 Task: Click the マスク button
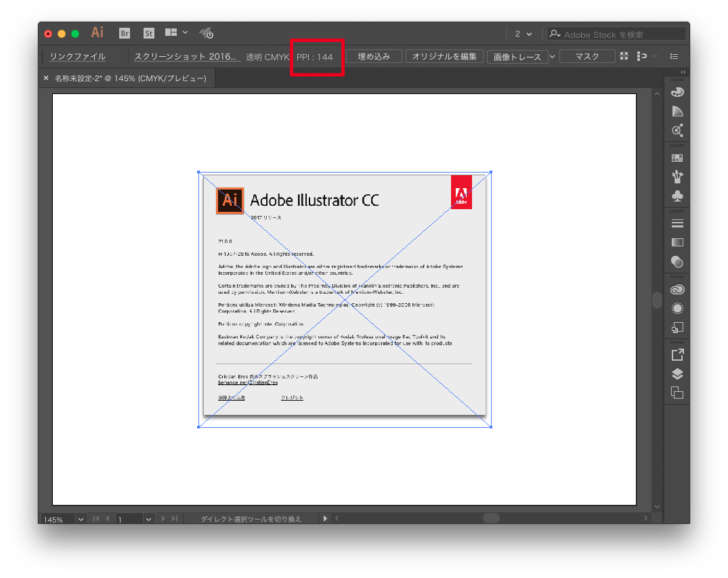587,57
